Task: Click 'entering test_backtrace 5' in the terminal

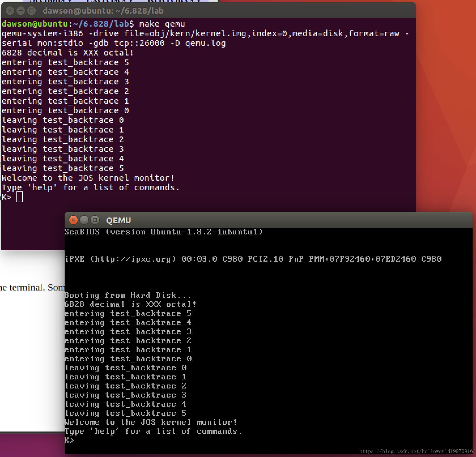Action: point(65,63)
